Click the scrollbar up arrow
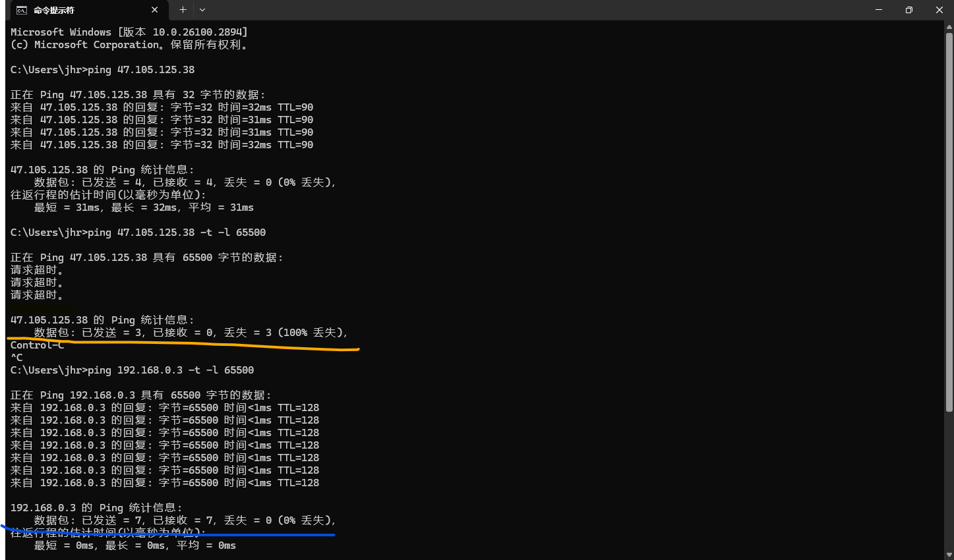 click(949, 27)
